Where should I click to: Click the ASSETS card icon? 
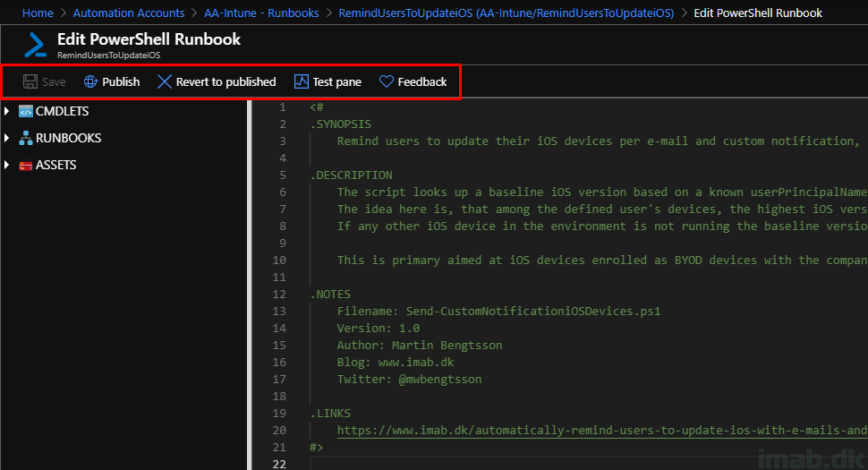tap(25, 166)
